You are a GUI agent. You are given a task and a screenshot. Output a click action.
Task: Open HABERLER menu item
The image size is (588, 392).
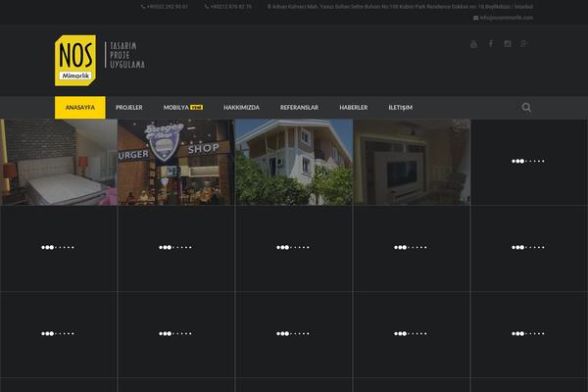click(354, 108)
